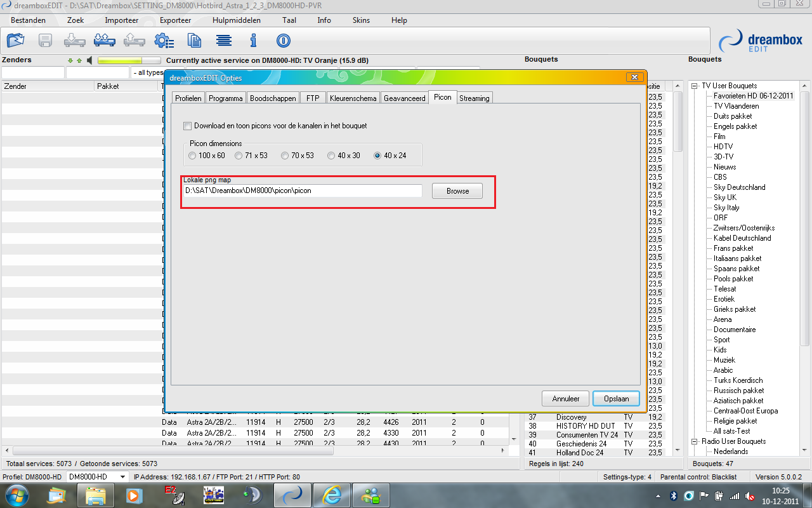Click the yellow-green signal strength bar

point(129,61)
